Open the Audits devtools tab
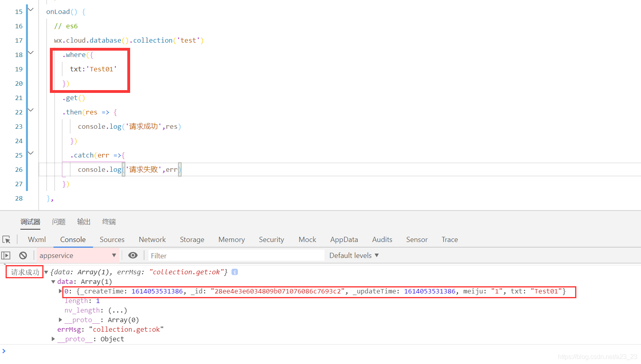The width and height of the screenshot is (641, 364). [x=382, y=240]
